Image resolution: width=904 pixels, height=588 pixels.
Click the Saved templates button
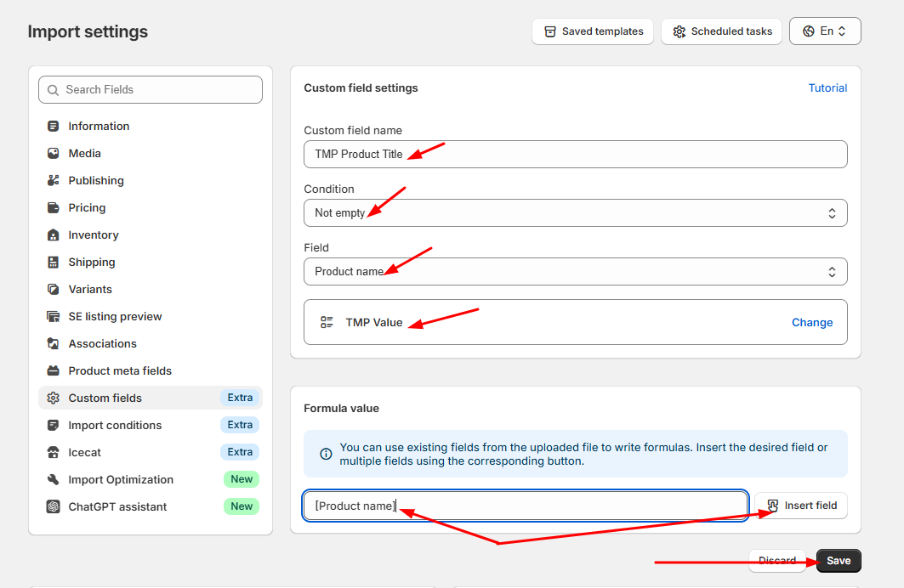tap(593, 31)
